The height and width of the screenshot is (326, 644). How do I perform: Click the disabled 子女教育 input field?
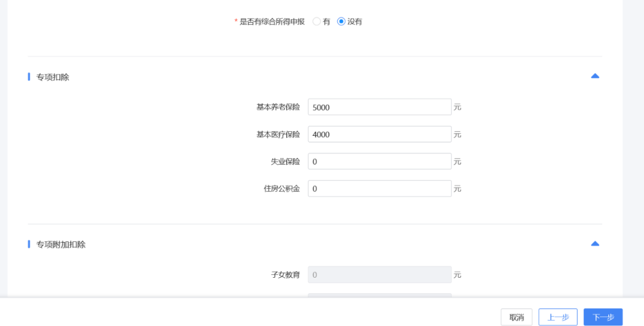click(379, 275)
